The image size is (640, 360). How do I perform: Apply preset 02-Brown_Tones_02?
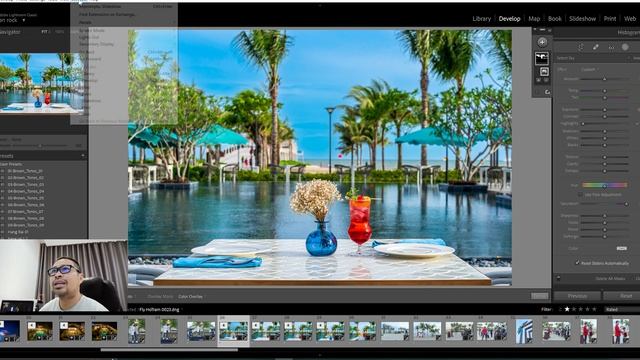[25, 178]
